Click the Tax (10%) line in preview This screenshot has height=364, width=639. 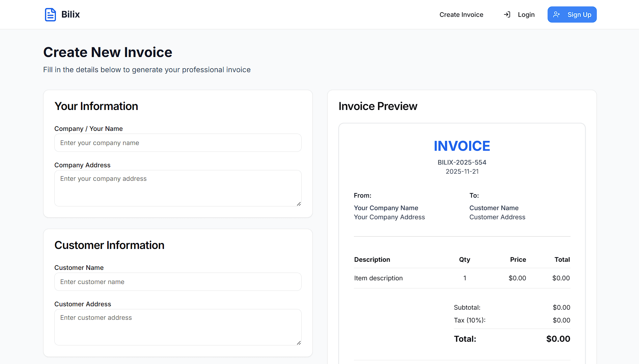pyautogui.click(x=469, y=320)
